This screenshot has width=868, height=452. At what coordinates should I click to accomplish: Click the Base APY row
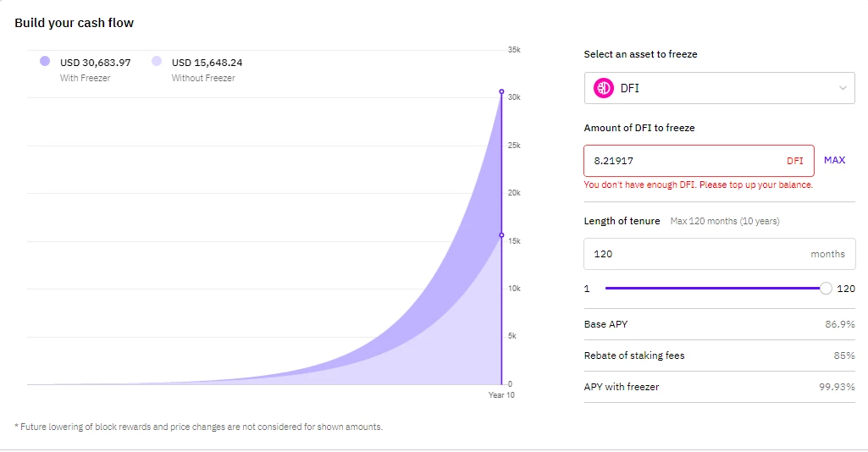click(719, 324)
